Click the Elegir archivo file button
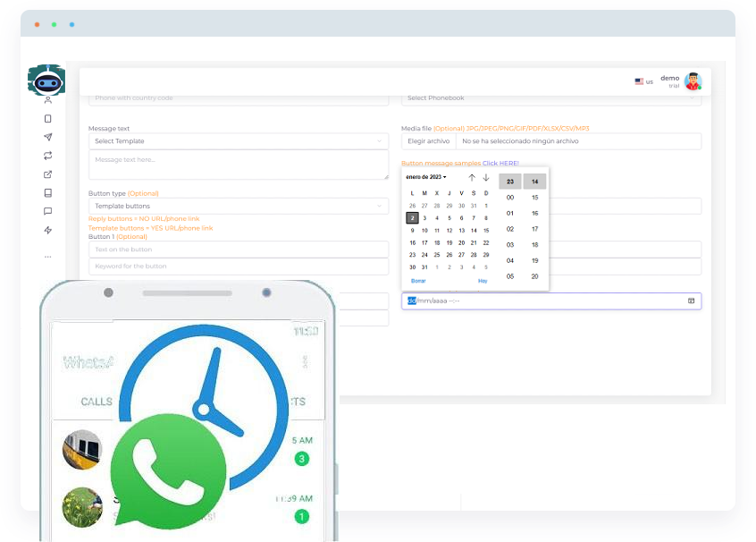The image size is (756, 542). [429, 141]
